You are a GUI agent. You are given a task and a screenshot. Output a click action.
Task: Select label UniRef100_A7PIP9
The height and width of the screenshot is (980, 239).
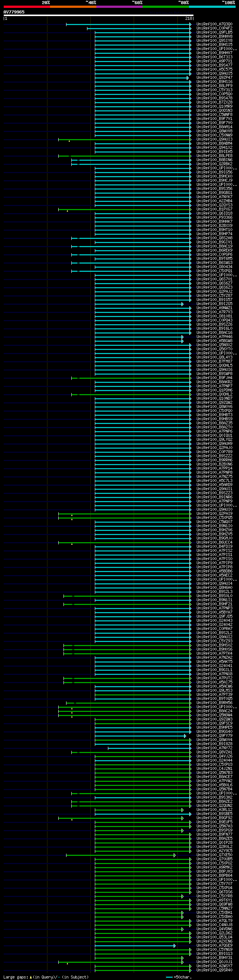214,563
